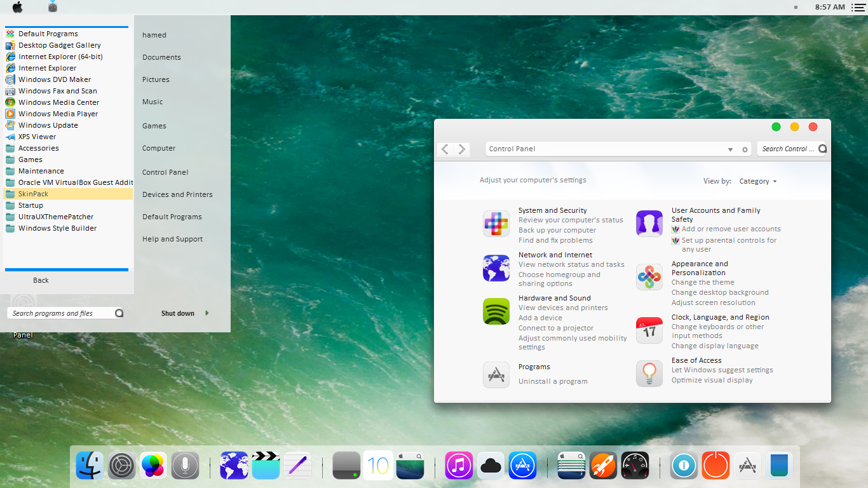The height and width of the screenshot is (488, 868).
Task: Open the orange rocket Launchpad dock icon
Action: point(603,466)
